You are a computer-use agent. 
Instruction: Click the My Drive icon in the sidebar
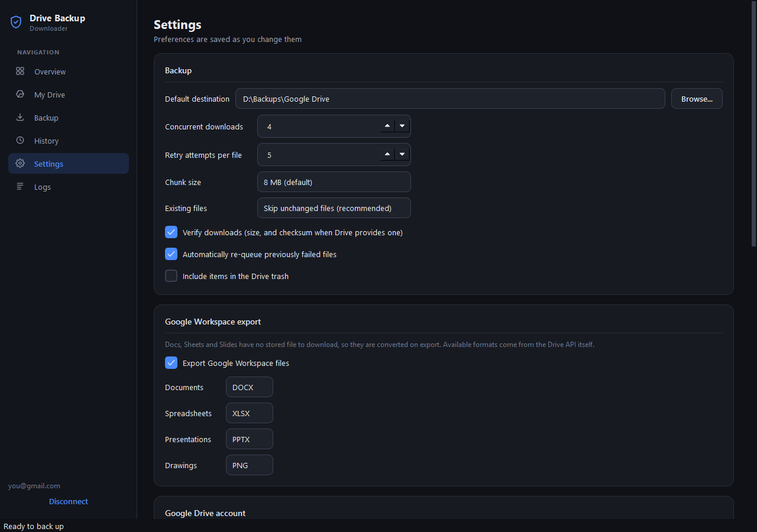click(x=20, y=94)
